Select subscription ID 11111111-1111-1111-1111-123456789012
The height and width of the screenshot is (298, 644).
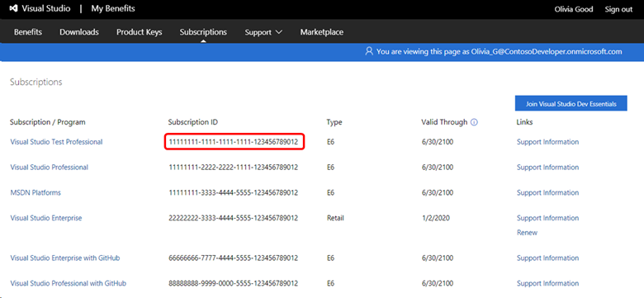pyautogui.click(x=234, y=142)
